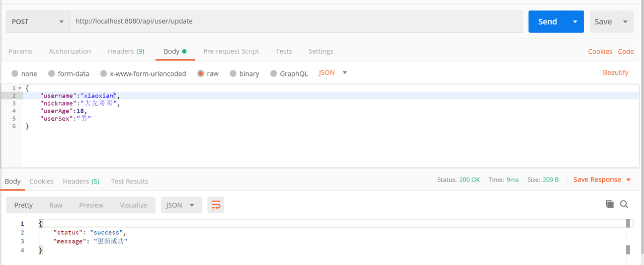Open the POST method dropdown

pyautogui.click(x=38, y=22)
